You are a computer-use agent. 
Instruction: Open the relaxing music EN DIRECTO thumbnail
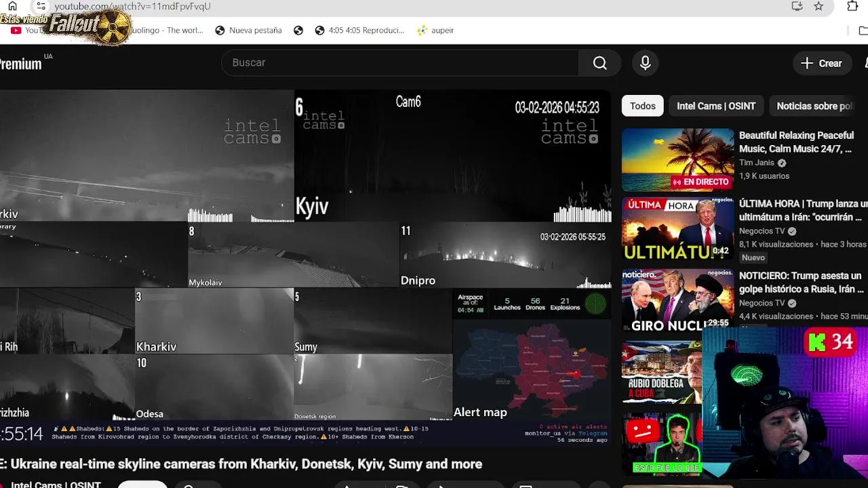pos(677,160)
